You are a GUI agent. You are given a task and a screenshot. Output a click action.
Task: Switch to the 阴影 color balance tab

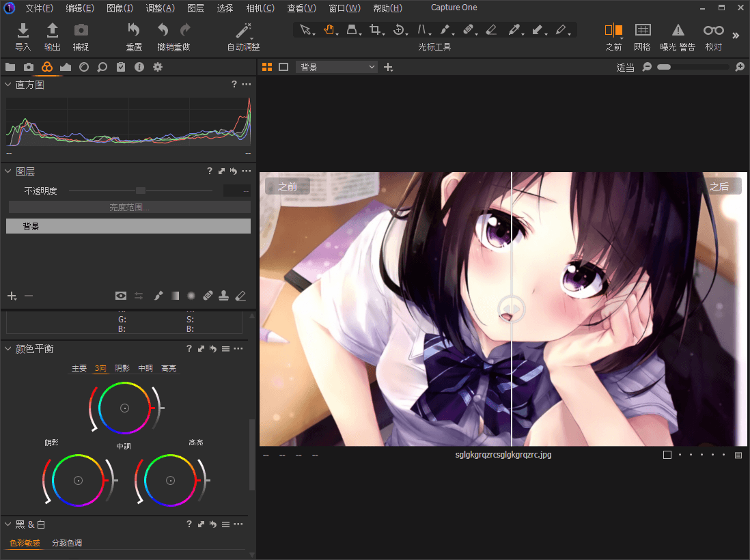pos(122,367)
